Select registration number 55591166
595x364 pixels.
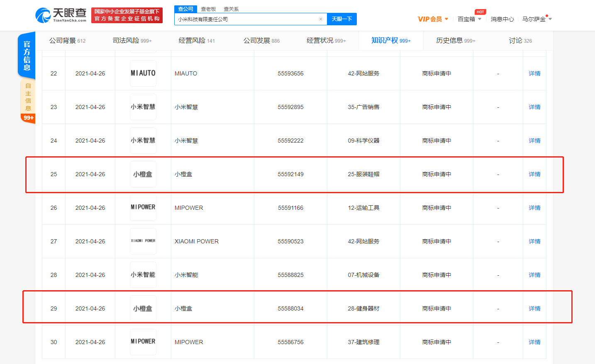290,208
